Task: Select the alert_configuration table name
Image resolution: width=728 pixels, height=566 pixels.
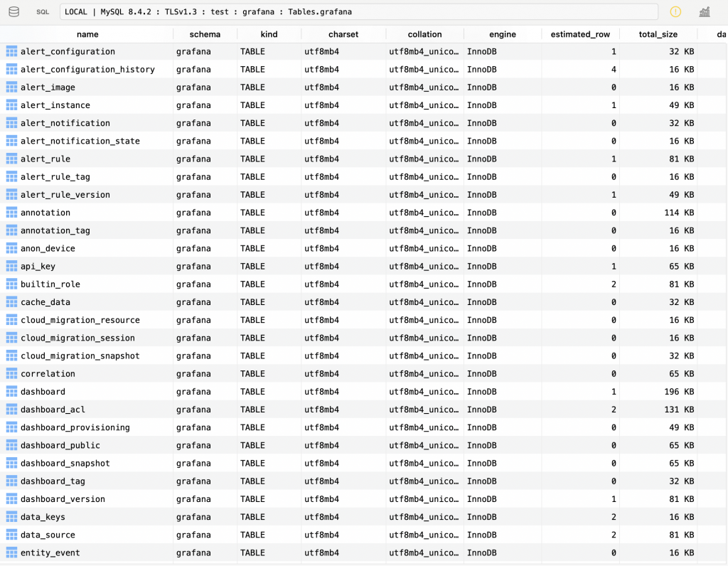Action: pos(68,51)
